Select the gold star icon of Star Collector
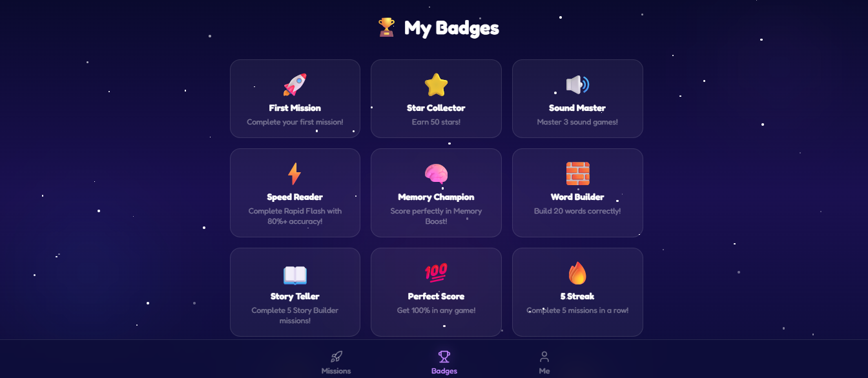The image size is (868, 378). (x=436, y=85)
